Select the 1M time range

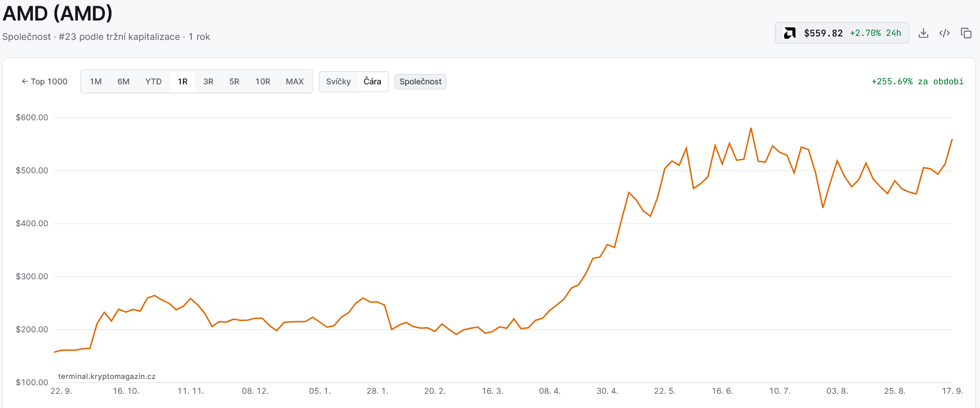pyautogui.click(x=96, y=81)
